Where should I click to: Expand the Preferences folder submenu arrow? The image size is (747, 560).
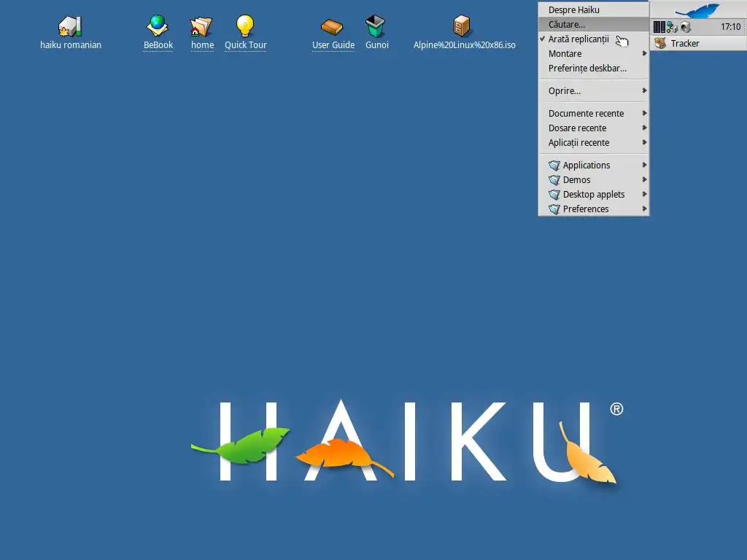pyautogui.click(x=644, y=209)
